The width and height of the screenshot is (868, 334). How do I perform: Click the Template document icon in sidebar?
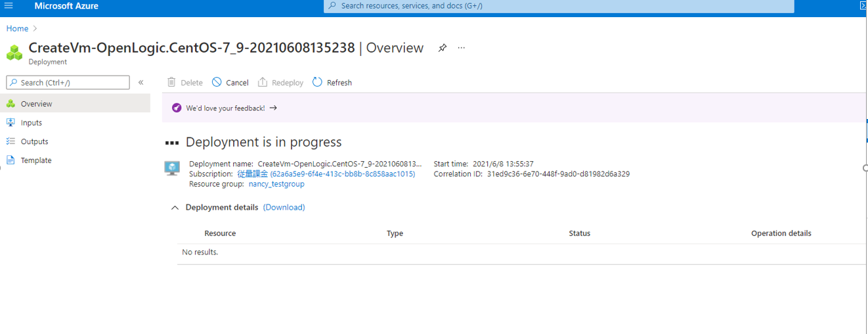coord(11,160)
